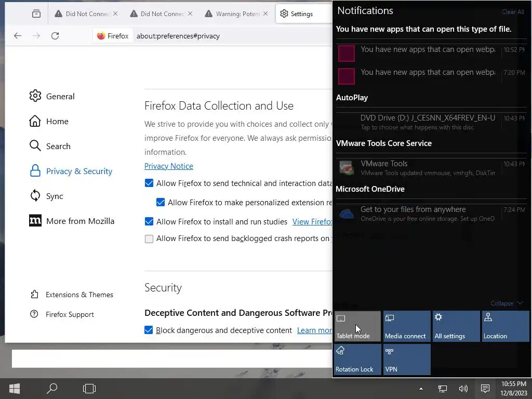
Task: Uncheck Block dangerous and deceptive content
Action: point(149,330)
